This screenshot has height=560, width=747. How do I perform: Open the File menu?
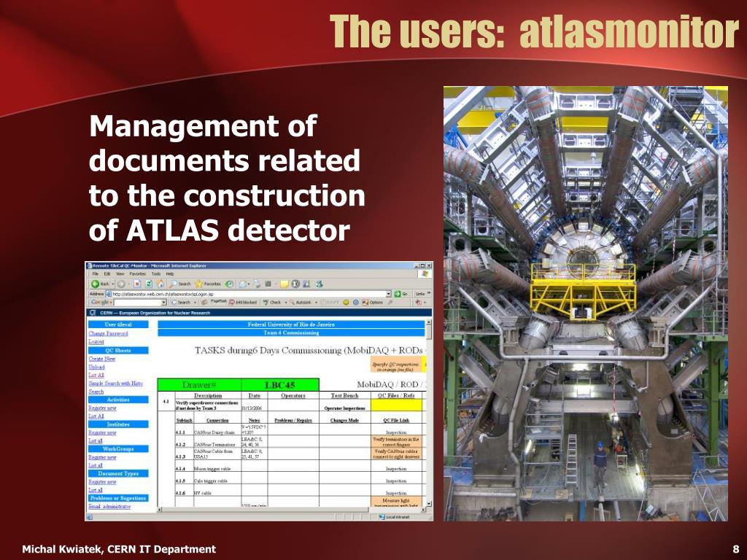96,274
